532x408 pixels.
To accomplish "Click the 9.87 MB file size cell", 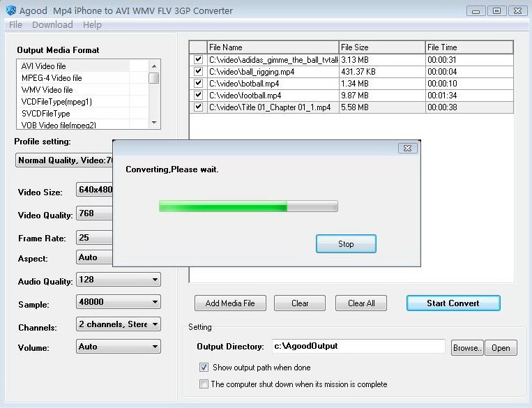I will coord(382,96).
